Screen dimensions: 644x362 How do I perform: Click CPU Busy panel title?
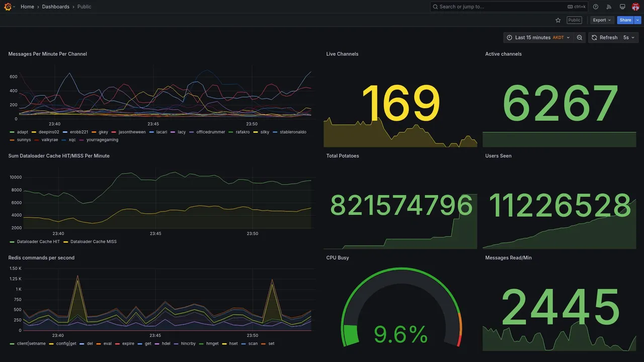tap(338, 258)
